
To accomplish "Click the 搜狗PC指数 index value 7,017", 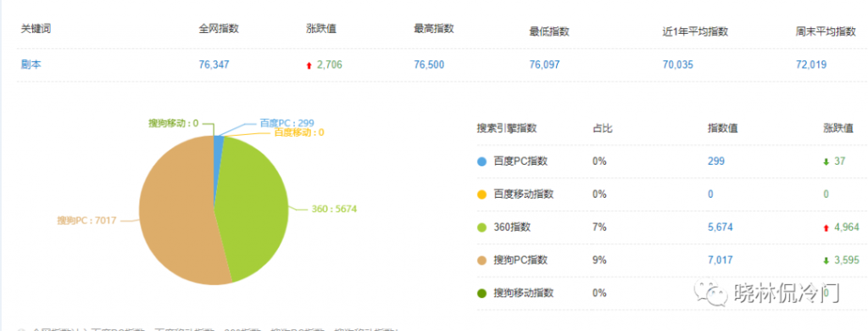I will (721, 260).
